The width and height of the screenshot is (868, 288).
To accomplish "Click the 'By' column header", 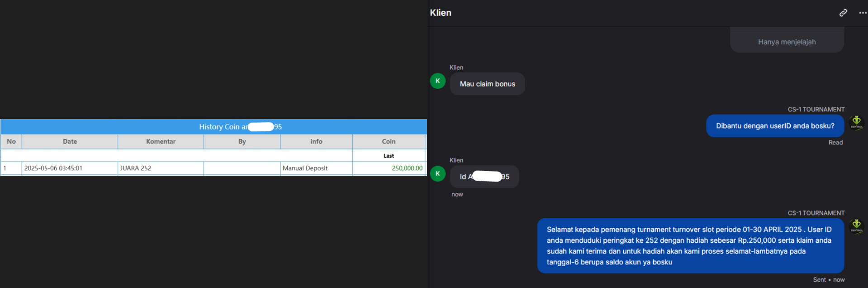I will 242,142.
